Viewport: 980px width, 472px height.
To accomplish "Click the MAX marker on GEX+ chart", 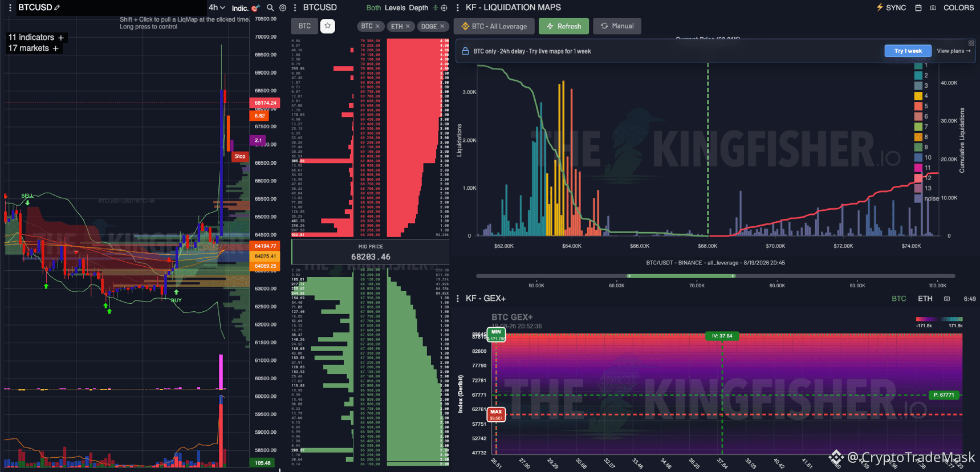I will point(497,414).
